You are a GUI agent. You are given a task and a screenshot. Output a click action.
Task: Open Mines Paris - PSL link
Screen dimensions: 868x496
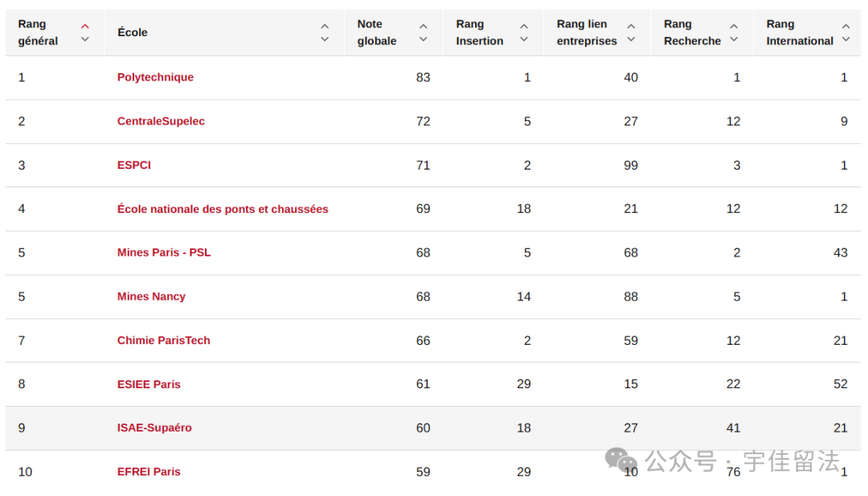click(164, 252)
